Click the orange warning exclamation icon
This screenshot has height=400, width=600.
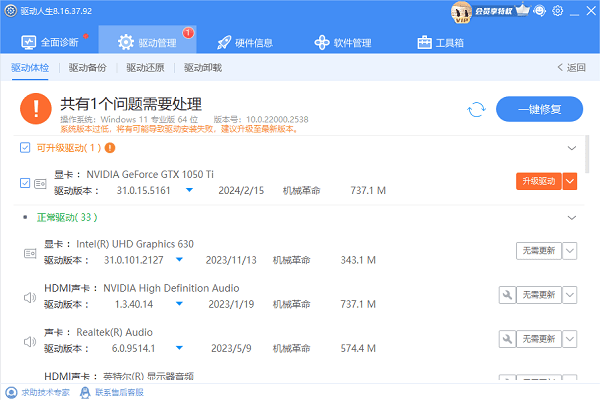click(x=37, y=108)
